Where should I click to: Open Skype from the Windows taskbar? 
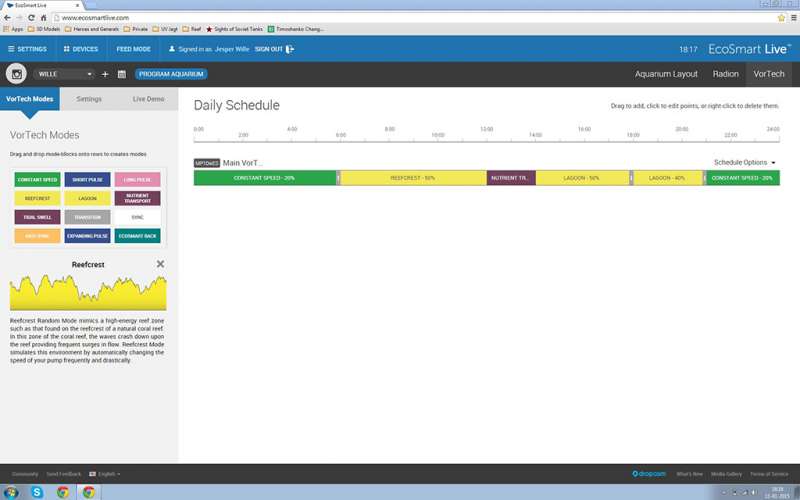[37, 492]
